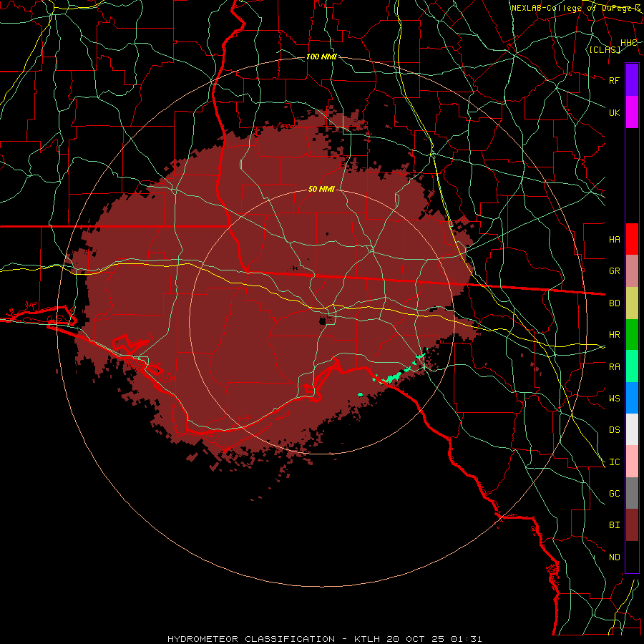Select the gray GC legend swatch

pos(632,493)
